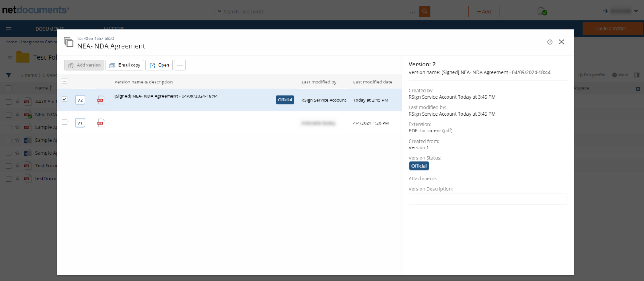Close the versions dialog
This screenshot has height=281, width=644.
[561, 42]
